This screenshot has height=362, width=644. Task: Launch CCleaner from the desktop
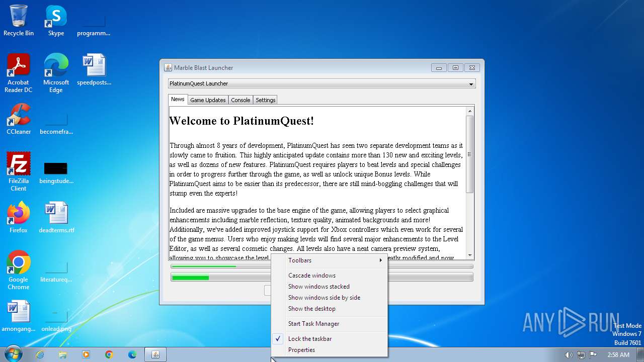[x=19, y=119]
